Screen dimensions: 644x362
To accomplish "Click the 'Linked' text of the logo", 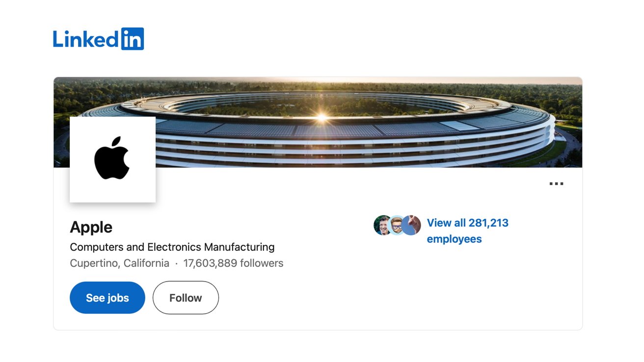I will point(86,39).
